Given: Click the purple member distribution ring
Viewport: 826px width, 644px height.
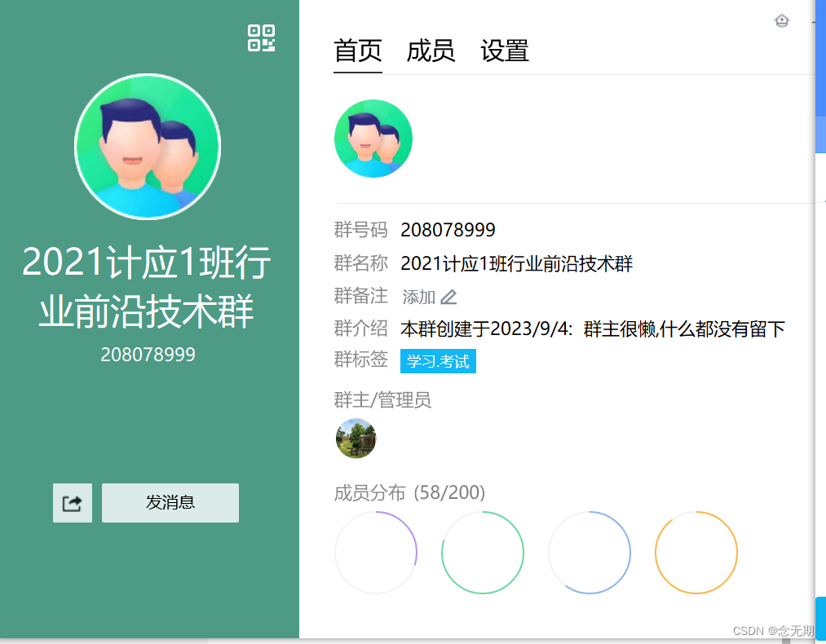Looking at the screenshot, I should pos(376,553).
